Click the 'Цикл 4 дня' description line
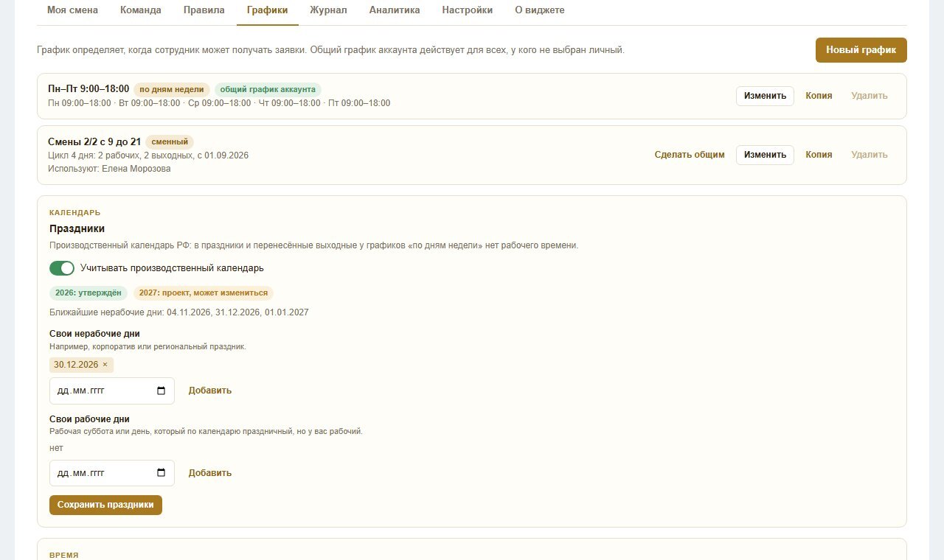This screenshot has height=560, width=944. (x=148, y=155)
